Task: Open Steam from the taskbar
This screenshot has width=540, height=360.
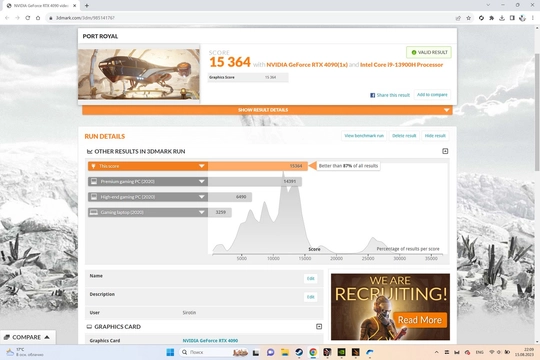Action: (x=299, y=352)
